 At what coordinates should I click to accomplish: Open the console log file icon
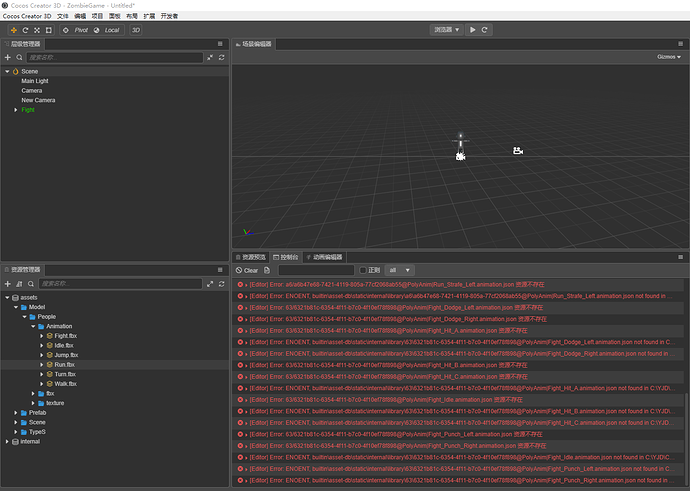point(267,270)
